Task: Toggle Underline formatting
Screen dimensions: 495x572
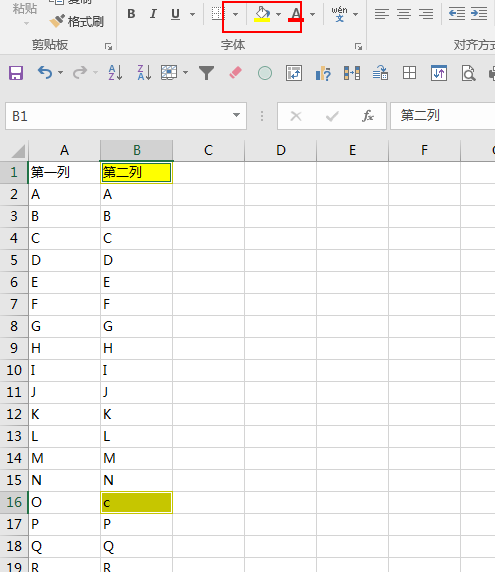Action: point(175,14)
